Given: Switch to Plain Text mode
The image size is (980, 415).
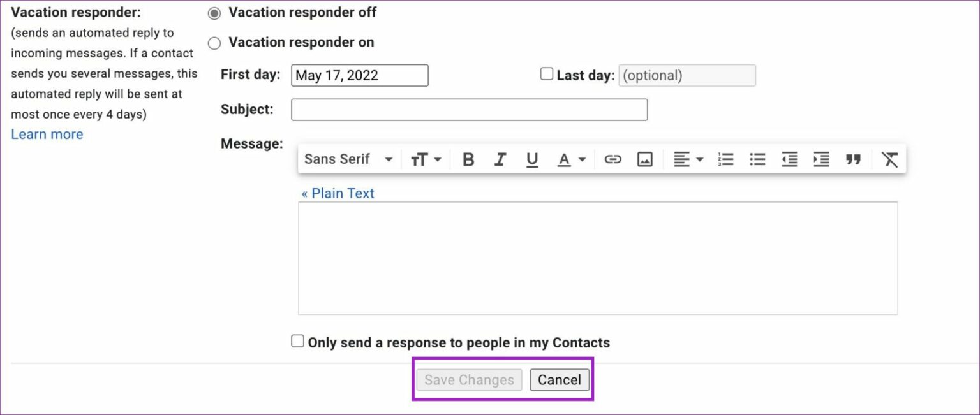Looking at the screenshot, I should pos(338,193).
